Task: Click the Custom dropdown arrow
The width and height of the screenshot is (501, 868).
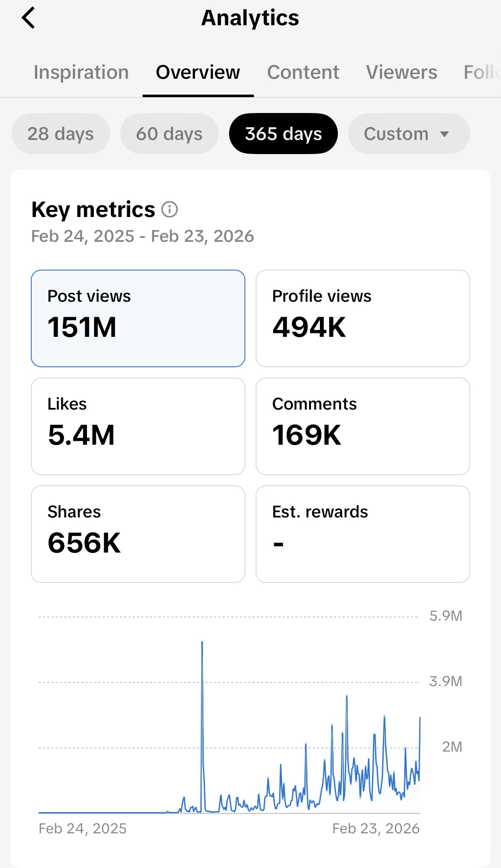Action: [x=444, y=134]
